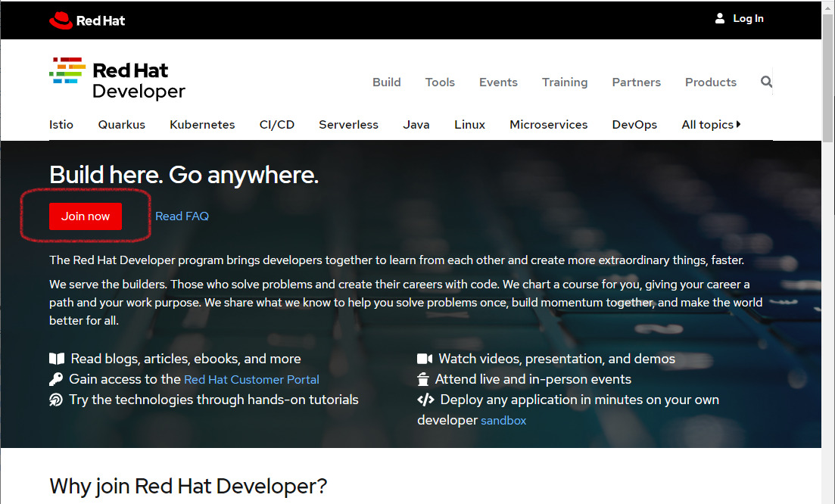Click the spiral icon beside hands-on tutorials
This screenshot has width=835, height=504.
(56, 400)
